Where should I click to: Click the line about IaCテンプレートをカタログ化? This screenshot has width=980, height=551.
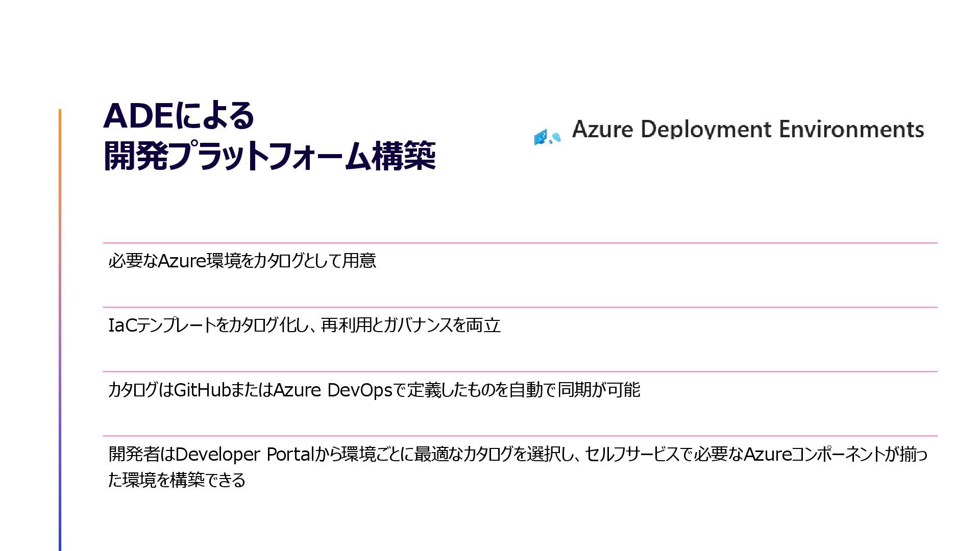point(304,325)
